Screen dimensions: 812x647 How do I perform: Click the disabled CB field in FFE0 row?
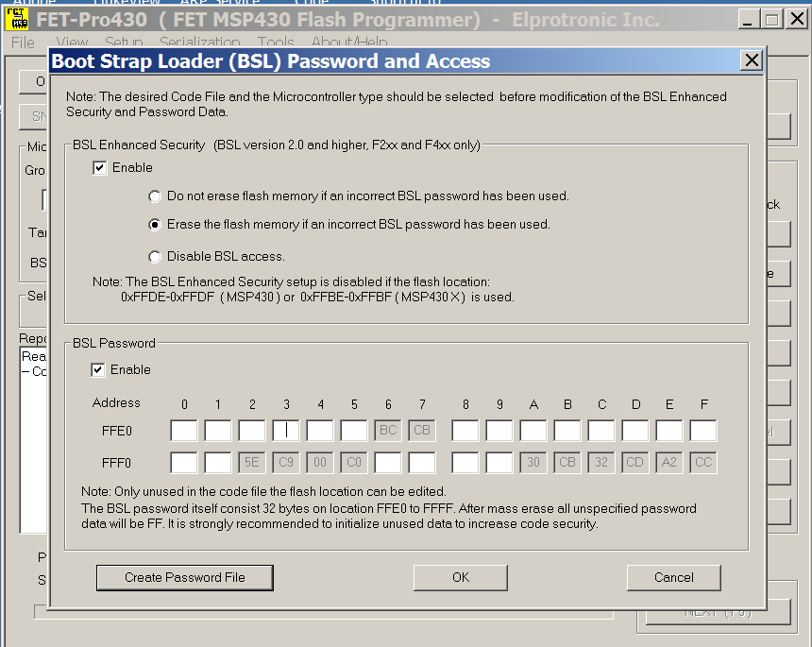(422, 431)
